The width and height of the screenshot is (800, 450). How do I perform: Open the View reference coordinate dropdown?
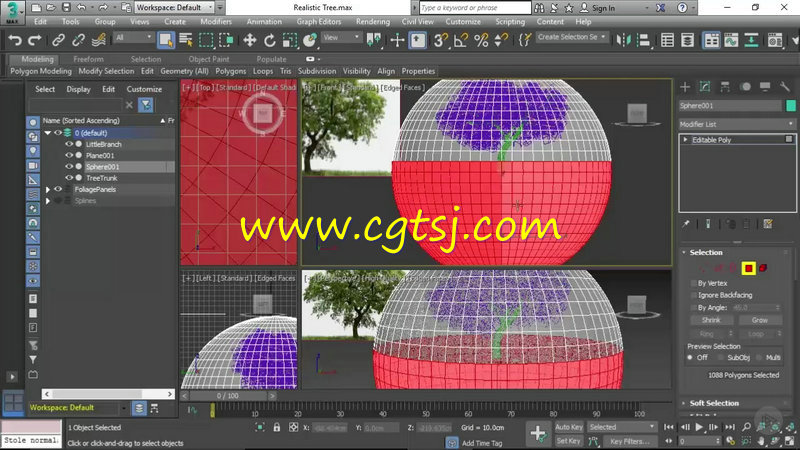(341, 38)
